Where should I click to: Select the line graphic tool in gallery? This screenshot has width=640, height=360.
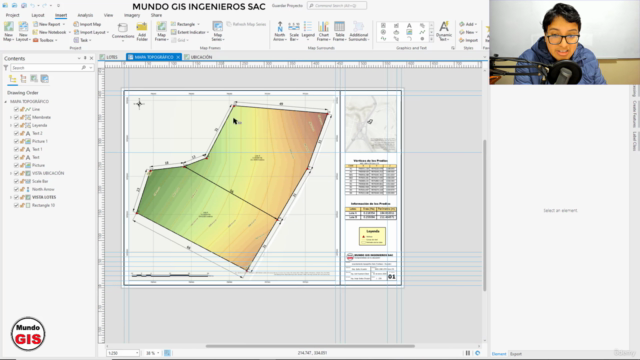tap(422, 32)
